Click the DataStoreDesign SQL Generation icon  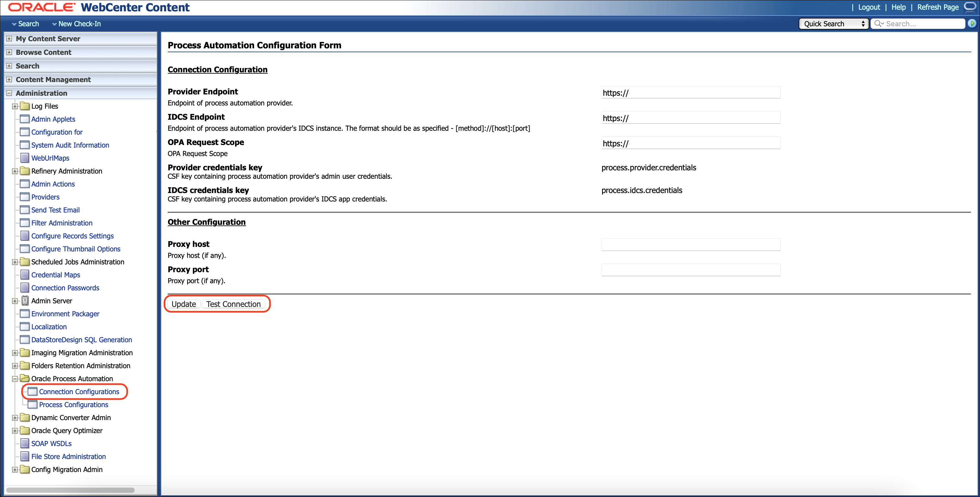tap(24, 340)
